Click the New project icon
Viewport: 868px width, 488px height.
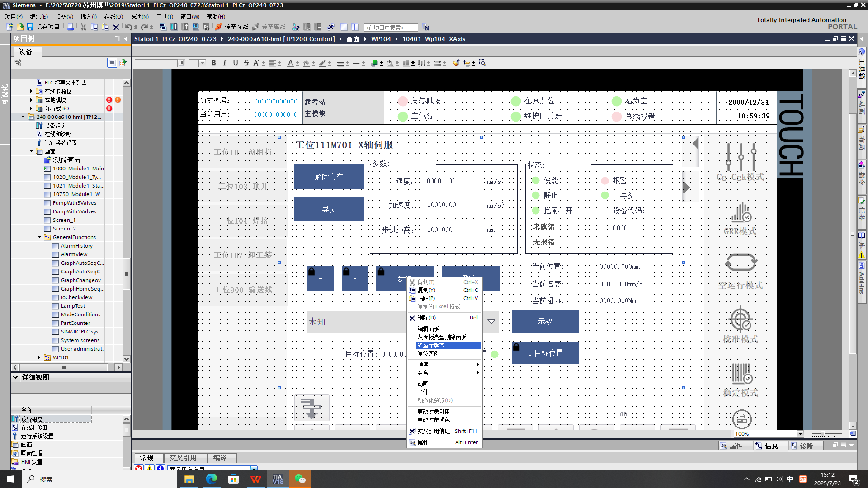[9, 27]
